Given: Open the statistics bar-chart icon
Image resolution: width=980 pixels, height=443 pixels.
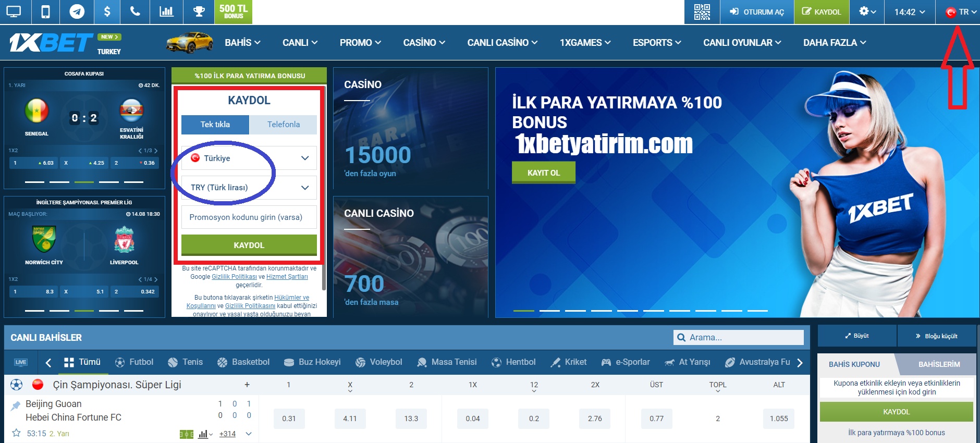Looking at the screenshot, I should tap(166, 11).
